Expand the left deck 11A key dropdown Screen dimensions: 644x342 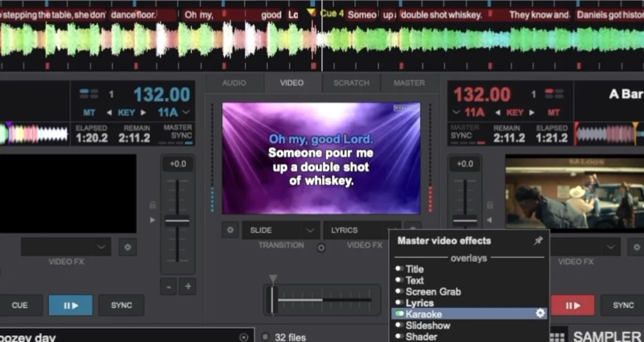pyautogui.click(x=186, y=113)
